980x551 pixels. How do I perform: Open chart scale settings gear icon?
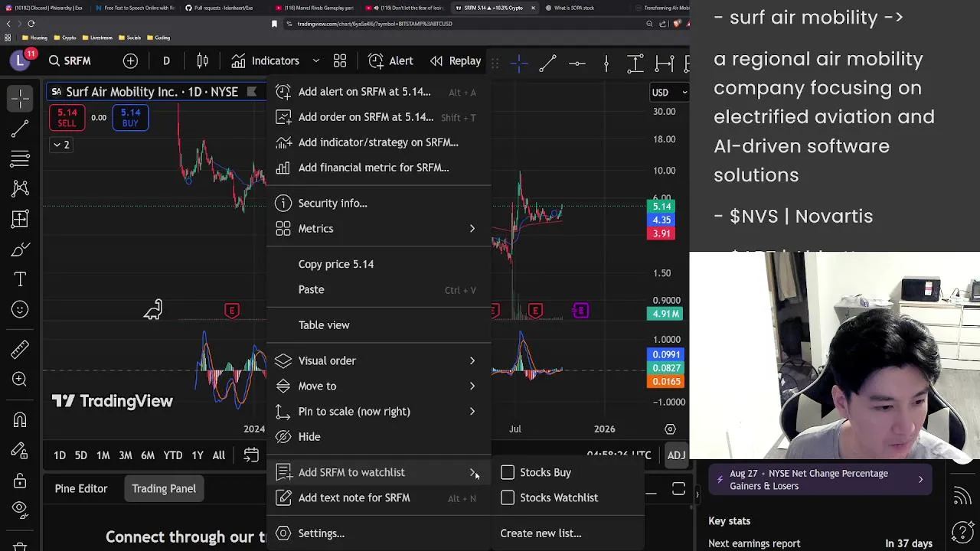670,429
